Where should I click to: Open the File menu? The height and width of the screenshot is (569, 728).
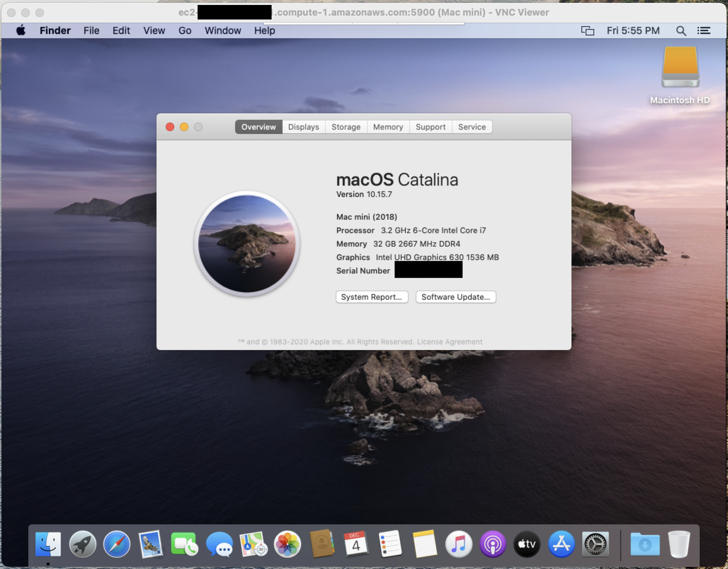(91, 31)
